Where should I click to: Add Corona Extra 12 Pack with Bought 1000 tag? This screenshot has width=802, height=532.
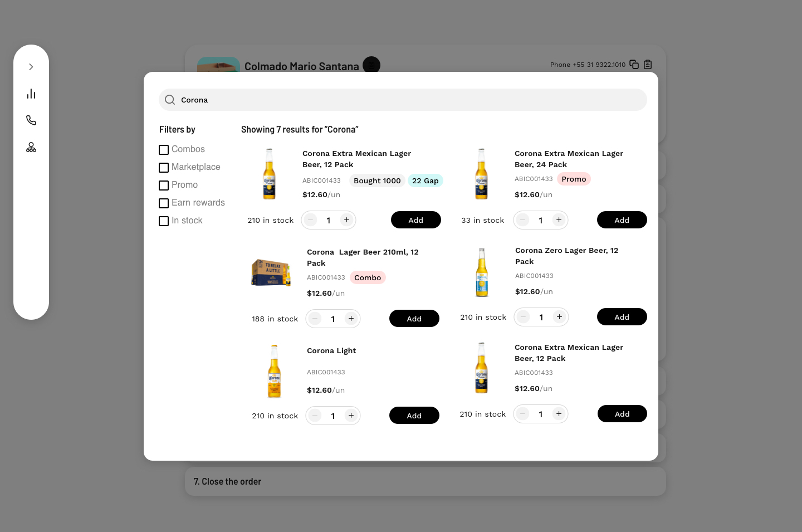(416, 220)
